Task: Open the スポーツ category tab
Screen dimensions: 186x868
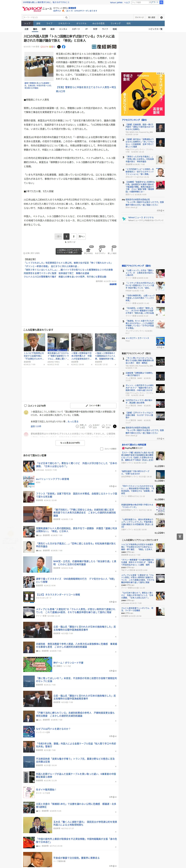Action: [x=76, y=29]
